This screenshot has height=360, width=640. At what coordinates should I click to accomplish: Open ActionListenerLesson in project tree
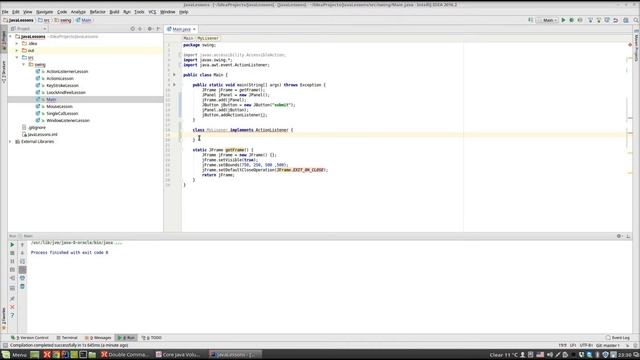click(67, 71)
